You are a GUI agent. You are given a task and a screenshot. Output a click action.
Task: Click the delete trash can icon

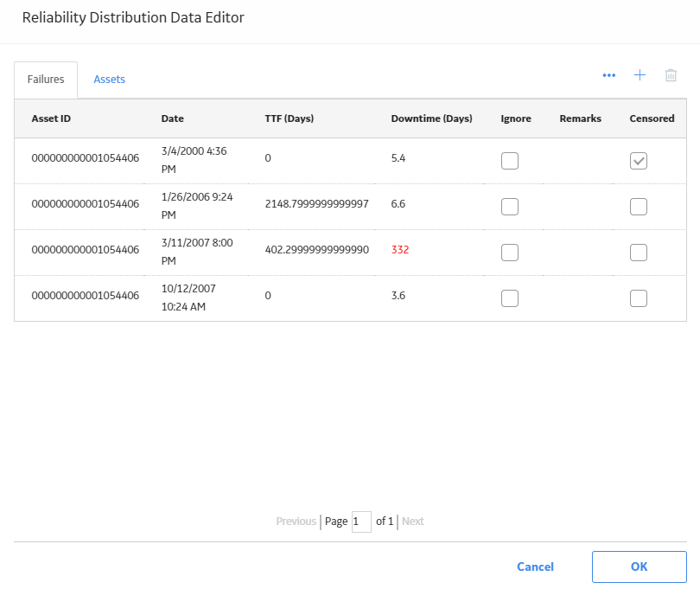pos(671,75)
